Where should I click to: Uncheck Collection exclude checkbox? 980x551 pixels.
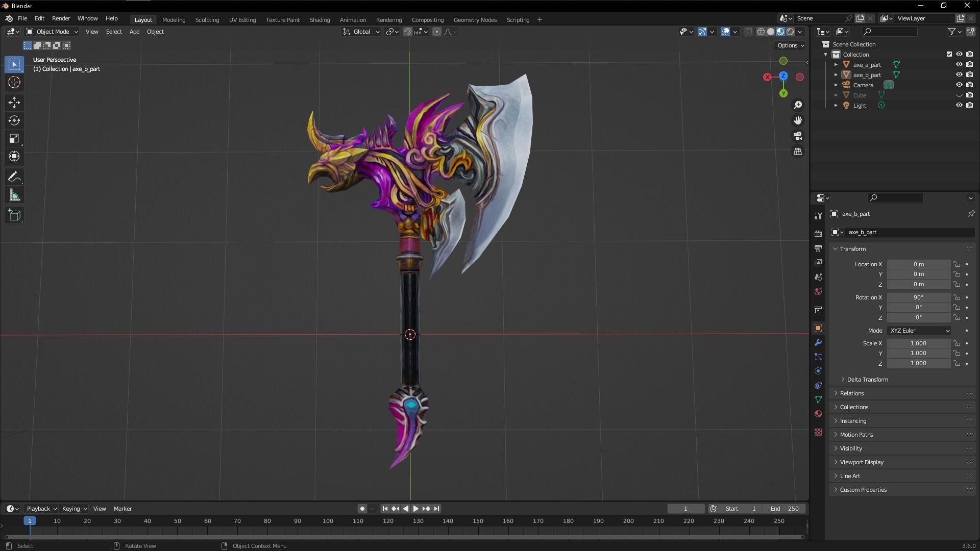click(x=949, y=54)
